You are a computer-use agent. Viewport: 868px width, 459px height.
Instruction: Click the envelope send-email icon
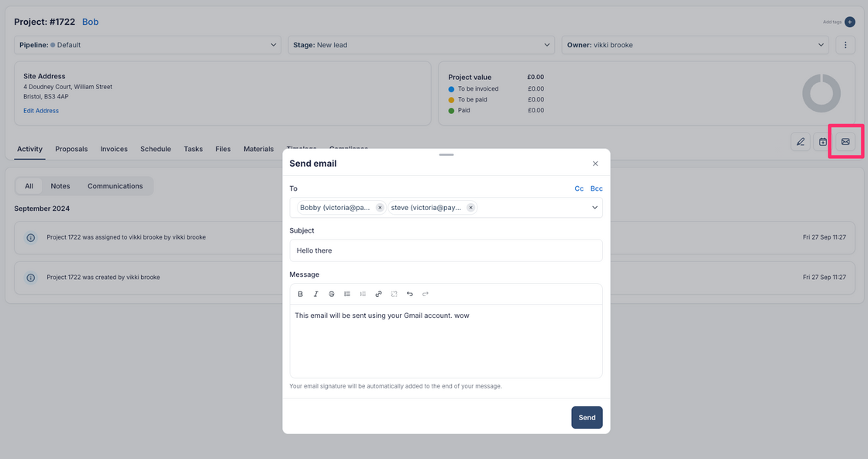coord(846,142)
